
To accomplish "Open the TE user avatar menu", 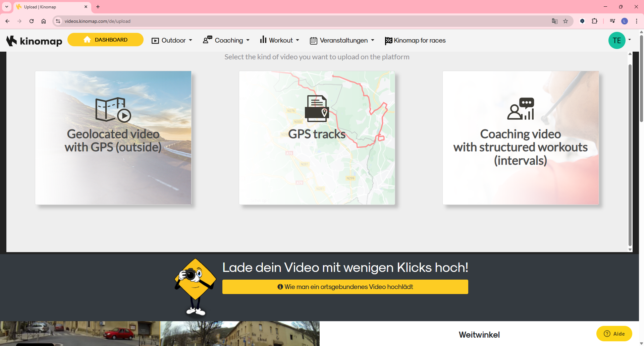I will point(617,41).
